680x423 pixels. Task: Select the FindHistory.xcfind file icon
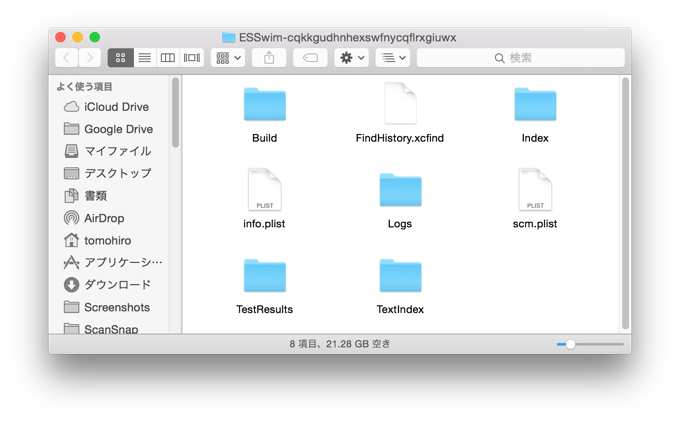coord(400,103)
